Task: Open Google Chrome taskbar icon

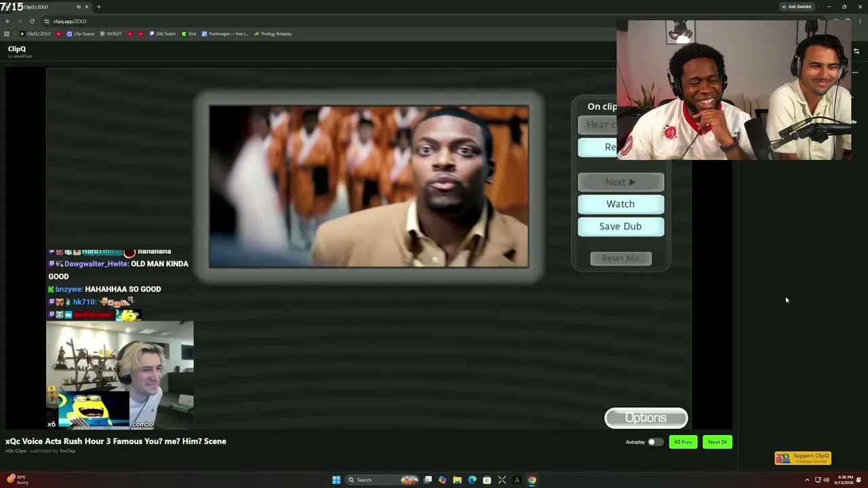Action: tap(532, 480)
